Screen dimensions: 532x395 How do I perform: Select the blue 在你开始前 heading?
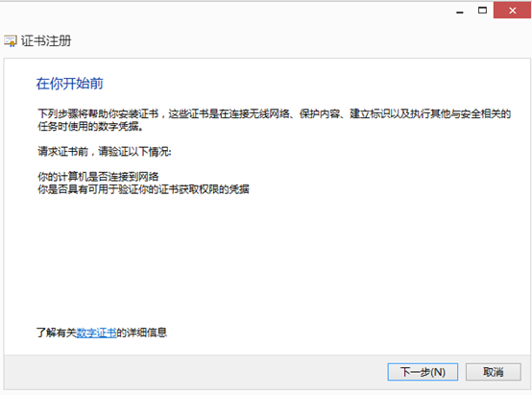click(69, 84)
